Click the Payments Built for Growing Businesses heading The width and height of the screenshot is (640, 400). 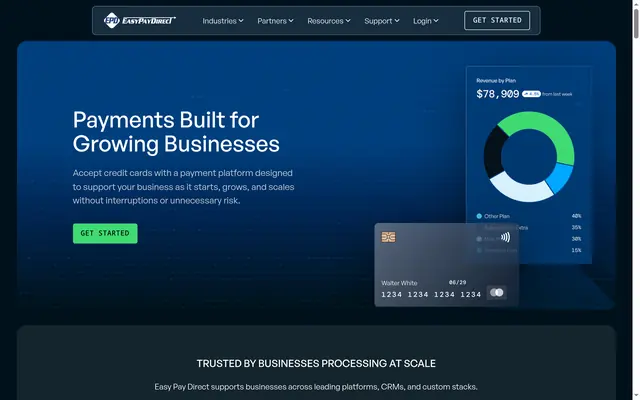pos(176,132)
